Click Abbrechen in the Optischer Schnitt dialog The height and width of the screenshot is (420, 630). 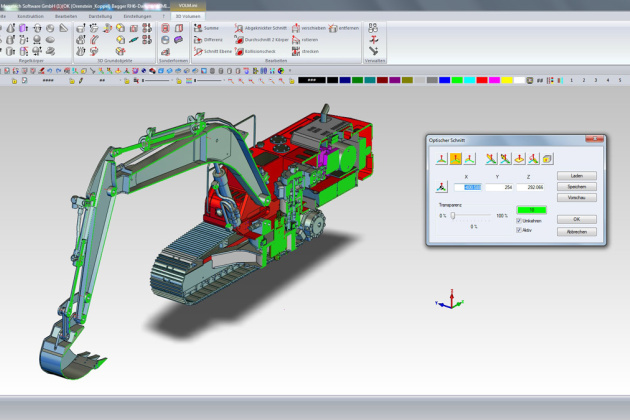click(575, 231)
